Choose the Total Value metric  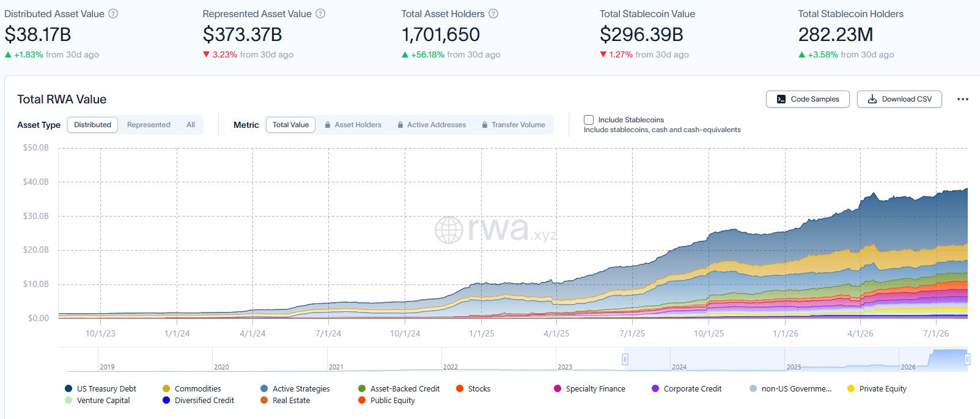[x=290, y=125]
